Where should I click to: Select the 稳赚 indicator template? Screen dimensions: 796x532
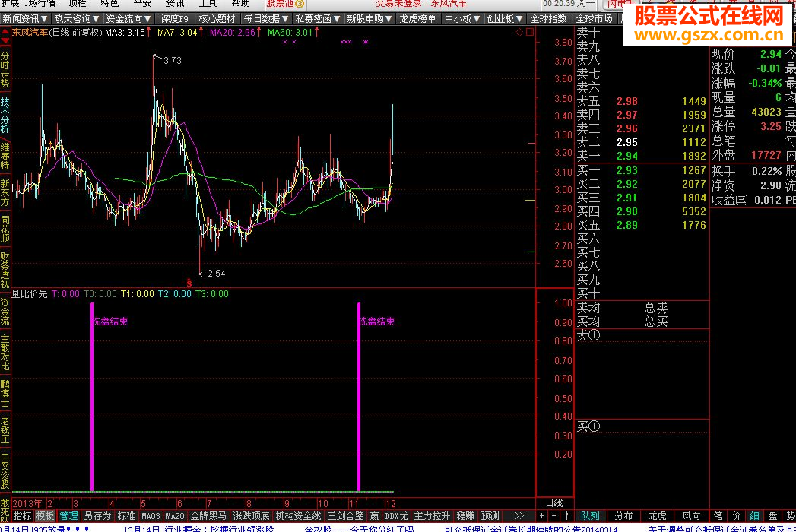point(465,516)
